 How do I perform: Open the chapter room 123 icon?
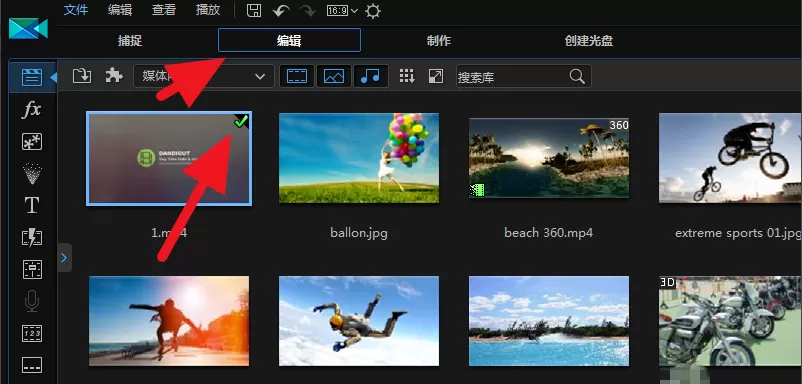click(32, 333)
